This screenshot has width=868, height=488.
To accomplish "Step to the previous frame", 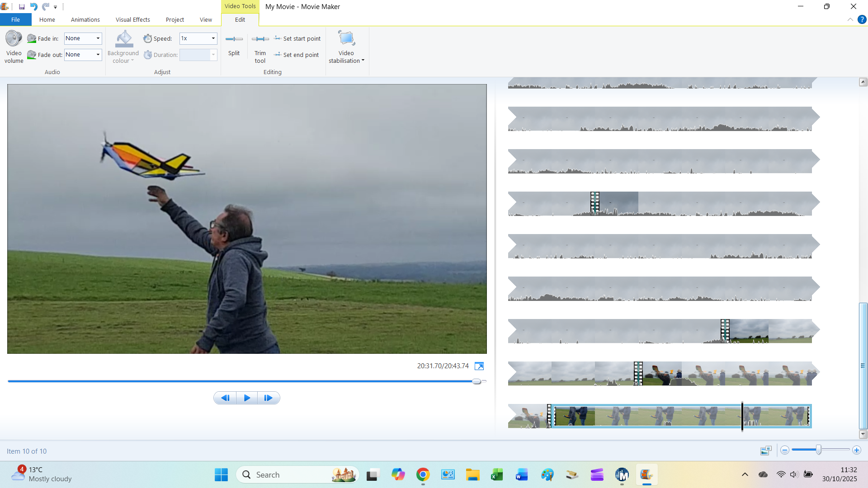I will coord(225,398).
